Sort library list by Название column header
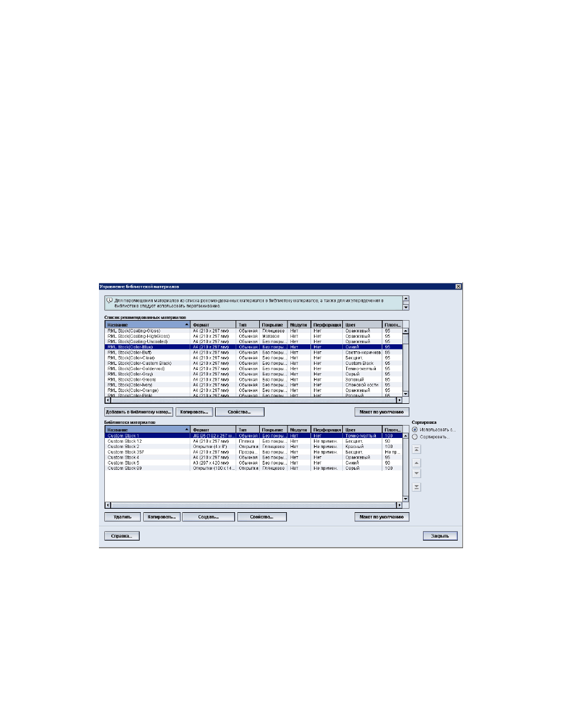562x728 pixels. 148,430
